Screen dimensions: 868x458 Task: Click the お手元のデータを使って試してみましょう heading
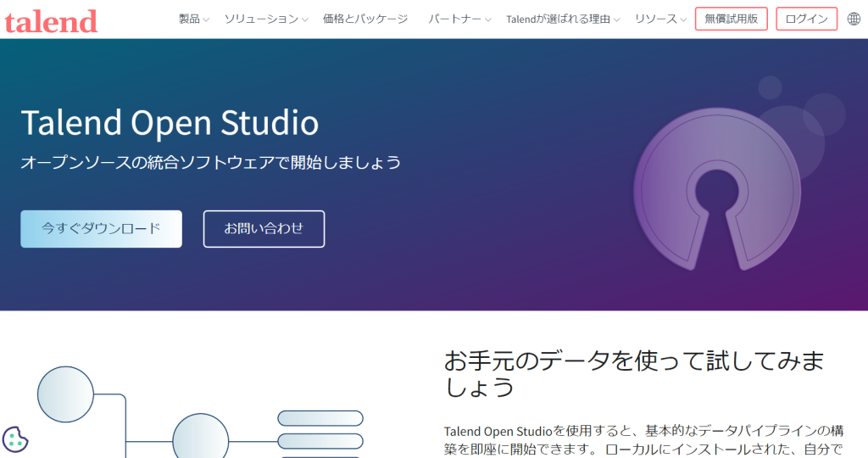click(x=634, y=374)
